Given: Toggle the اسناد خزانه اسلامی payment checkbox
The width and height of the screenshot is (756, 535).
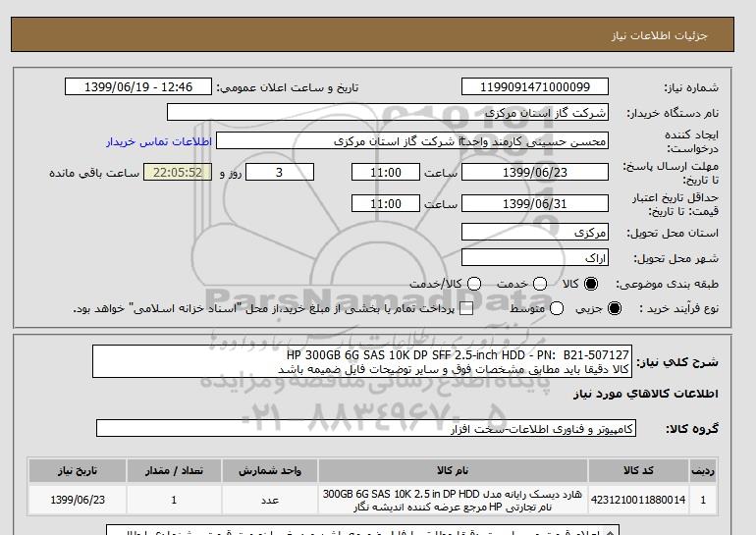Looking at the screenshot, I should pyautogui.click(x=466, y=309).
